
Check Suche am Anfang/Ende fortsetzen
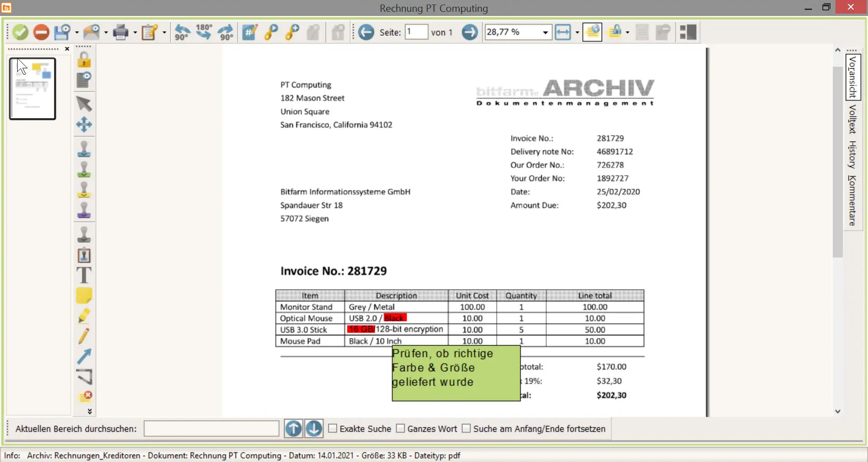(x=467, y=429)
